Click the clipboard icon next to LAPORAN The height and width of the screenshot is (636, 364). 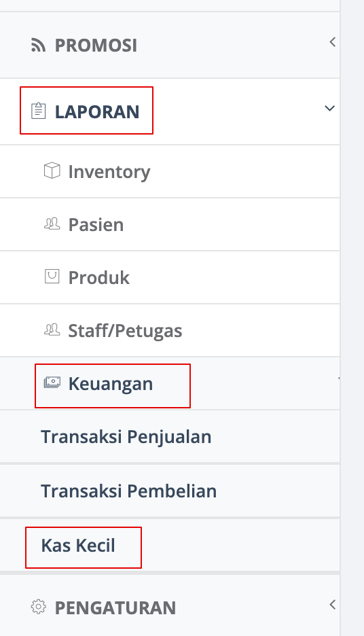[x=39, y=111]
